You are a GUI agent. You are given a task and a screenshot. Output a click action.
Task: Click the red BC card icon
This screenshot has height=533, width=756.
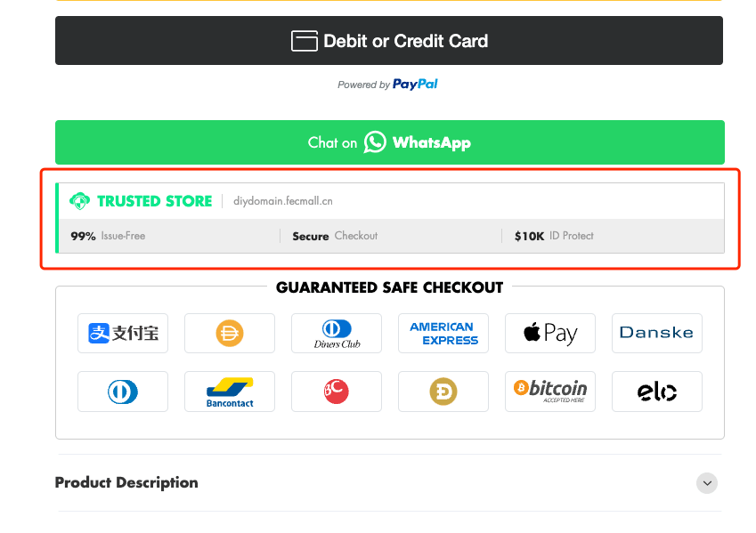pyautogui.click(x=337, y=392)
